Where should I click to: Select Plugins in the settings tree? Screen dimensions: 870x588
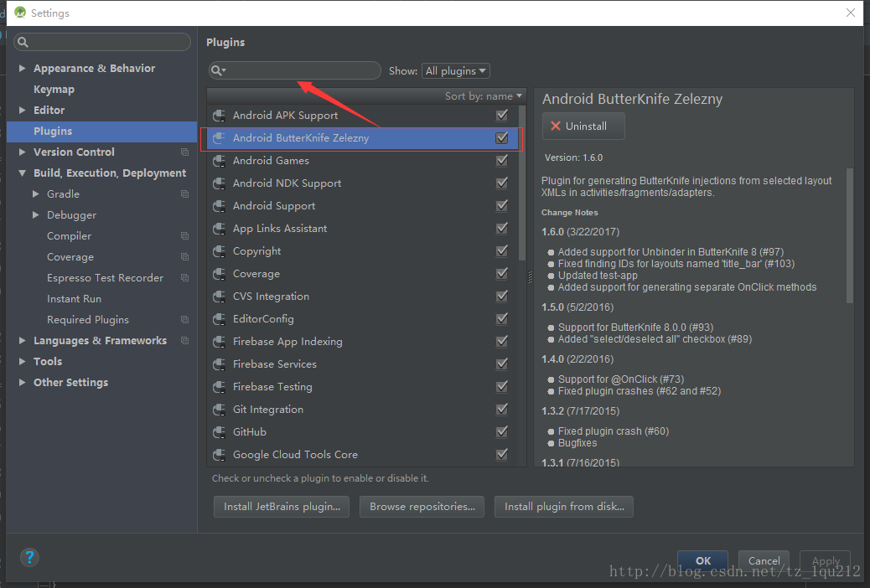tap(101, 132)
